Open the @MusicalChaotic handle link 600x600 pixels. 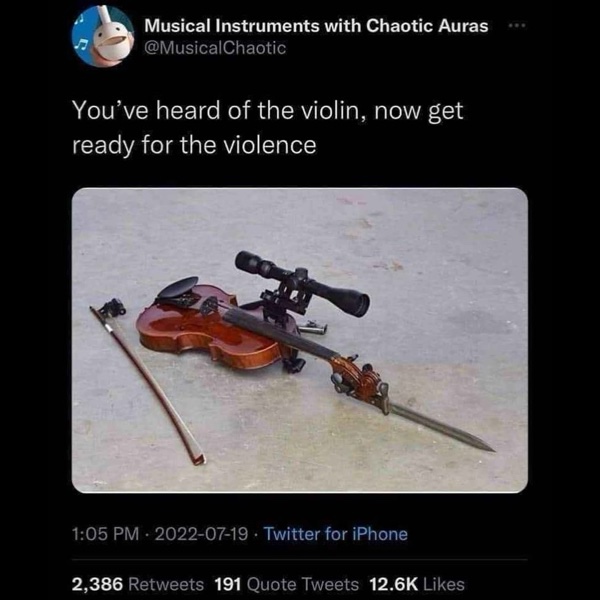point(215,48)
